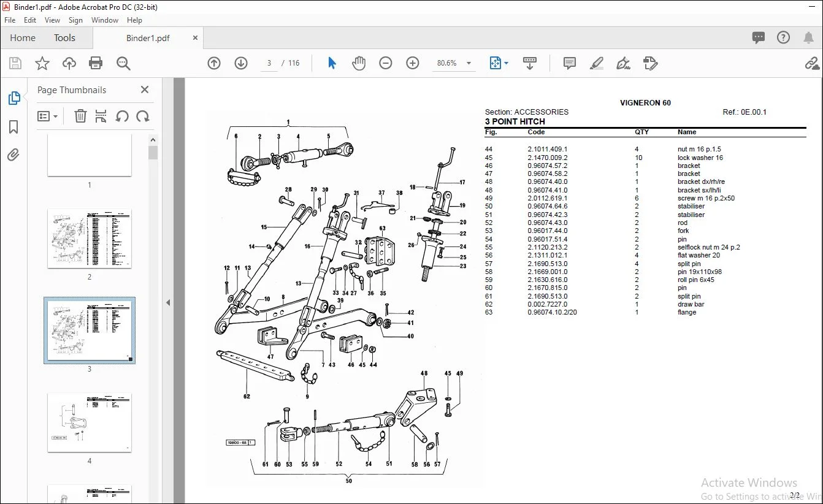Screen dimensions: 823x504
Task: Upload the file to cloud storage
Action: click(x=69, y=63)
